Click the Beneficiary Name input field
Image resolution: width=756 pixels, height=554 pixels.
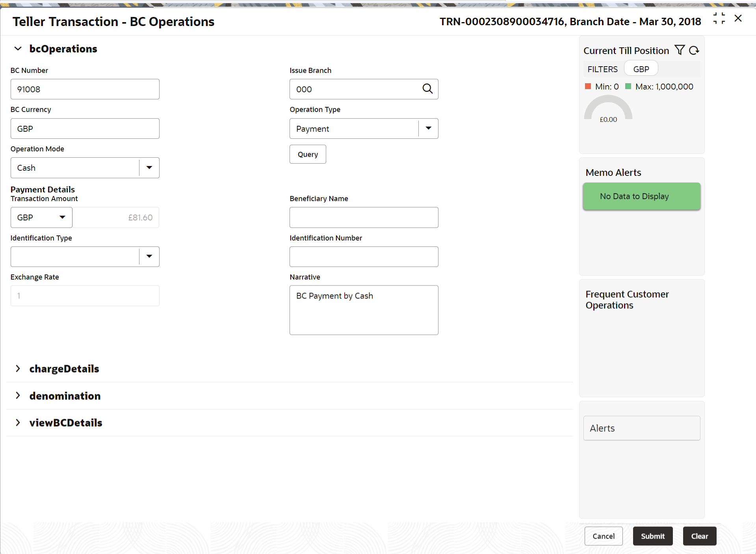click(x=364, y=217)
